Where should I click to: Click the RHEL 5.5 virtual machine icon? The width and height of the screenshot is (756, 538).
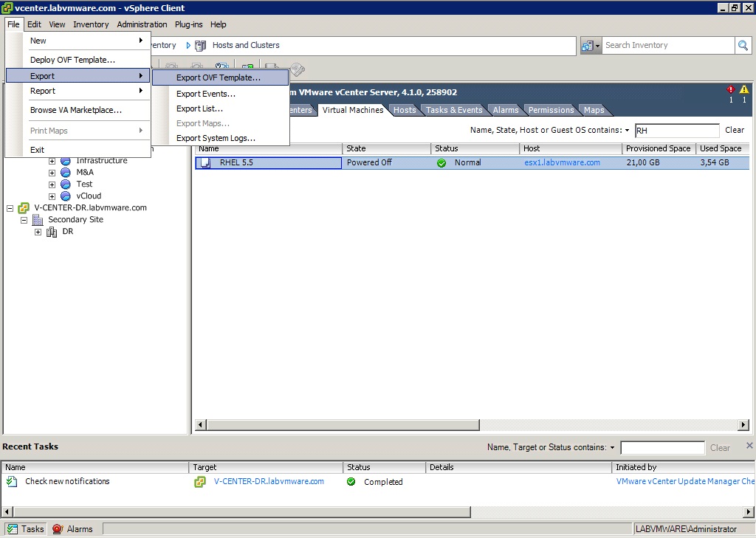pyautogui.click(x=205, y=162)
